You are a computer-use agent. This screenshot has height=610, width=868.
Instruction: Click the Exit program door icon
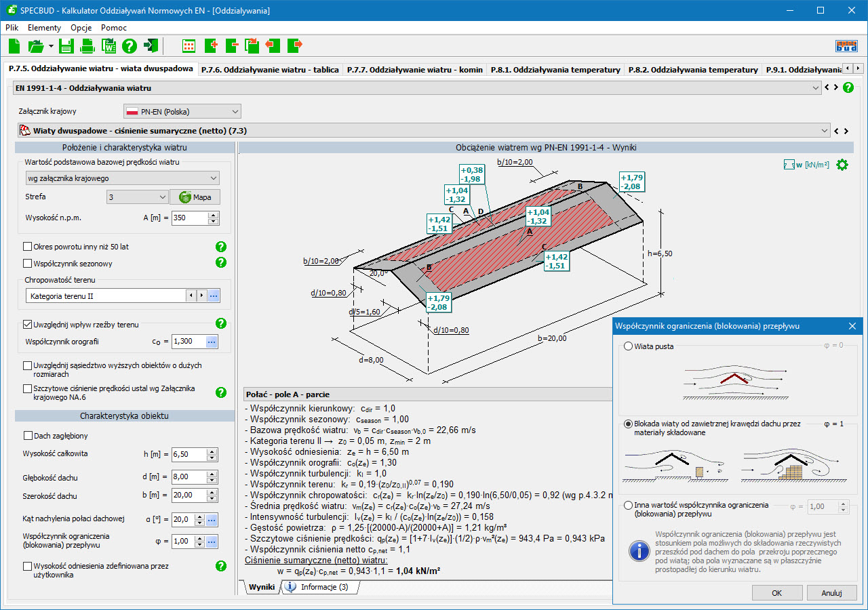pos(151,46)
